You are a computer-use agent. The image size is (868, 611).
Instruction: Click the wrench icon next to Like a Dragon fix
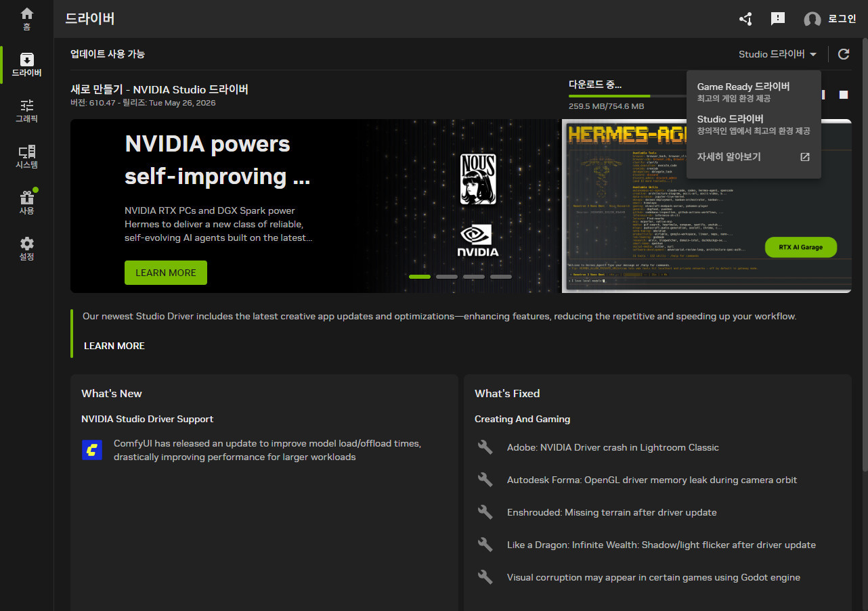click(485, 545)
